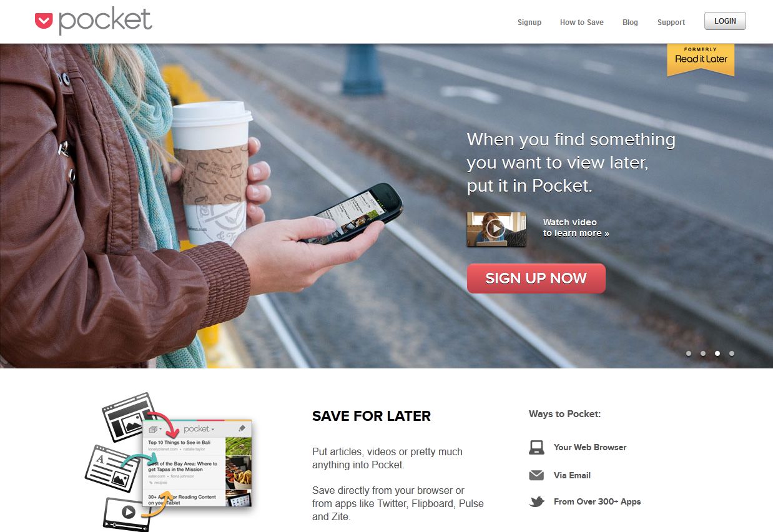Select the first carousel slide dot
Viewport: 773px width, 532px height.
pyautogui.click(x=689, y=353)
